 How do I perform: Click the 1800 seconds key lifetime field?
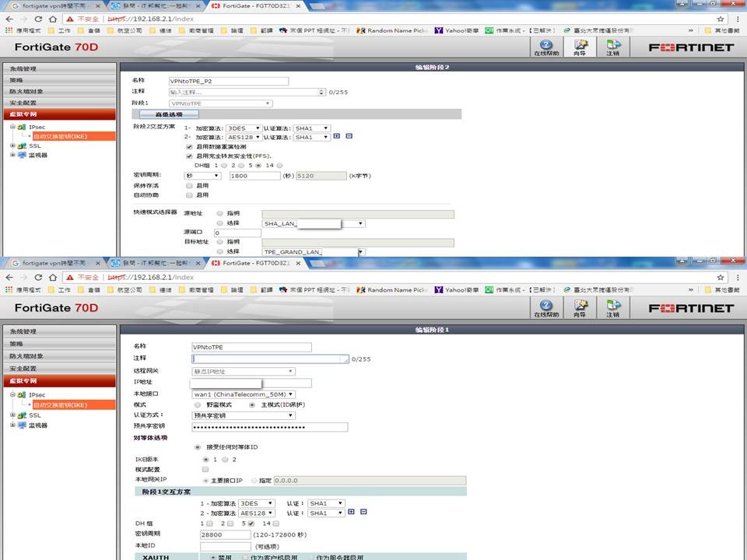click(255, 176)
